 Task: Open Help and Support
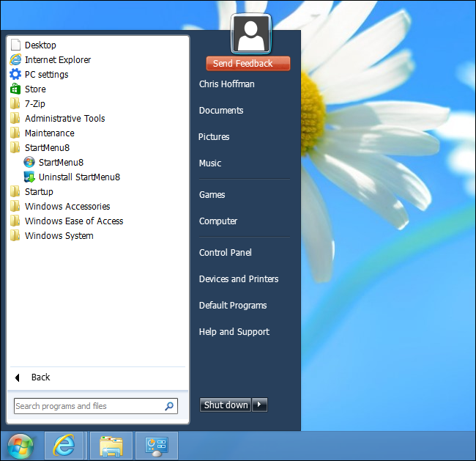tap(234, 332)
